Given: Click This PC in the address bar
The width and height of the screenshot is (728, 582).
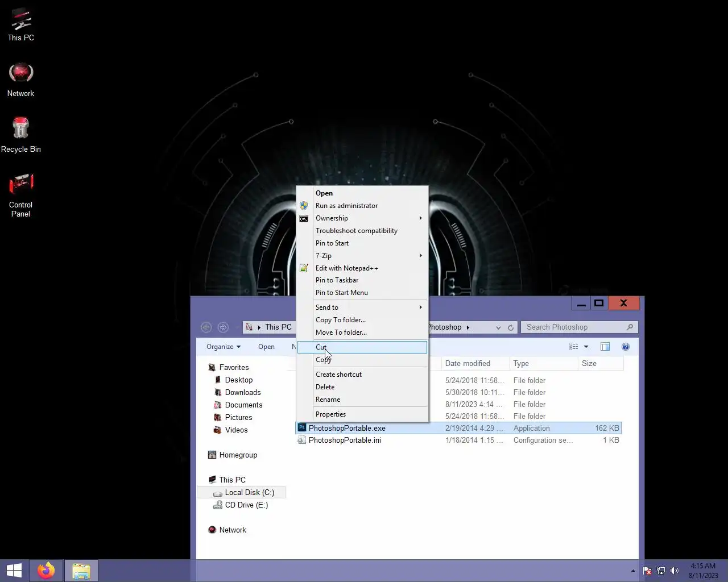Looking at the screenshot, I should [x=278, y=327].
